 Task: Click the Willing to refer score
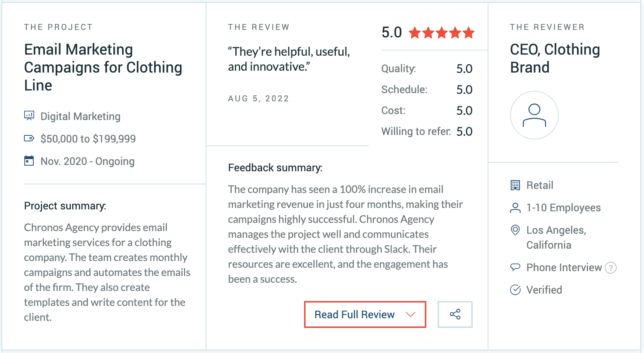[464, 132]
